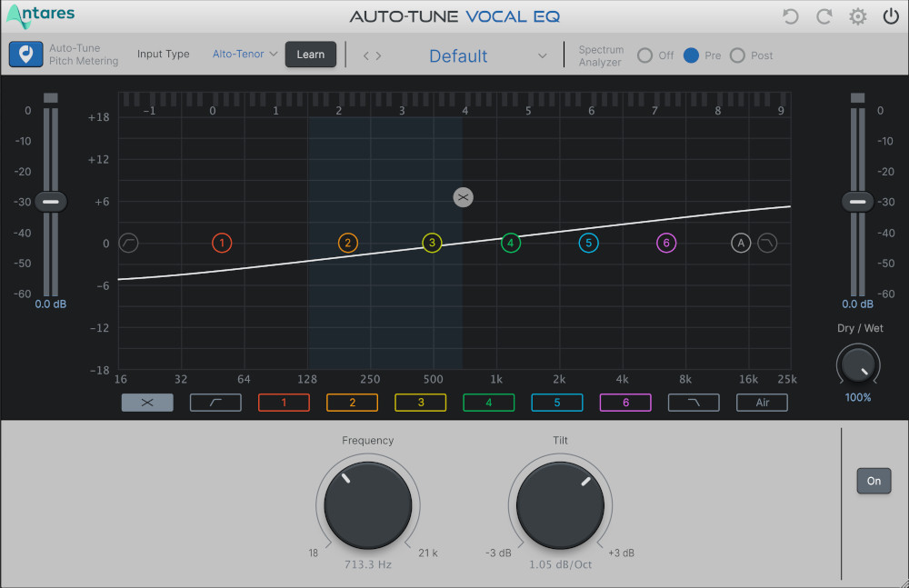Open the settings gear icon
909x588 pixels.
pyautogui.click(x=856, y=15)
